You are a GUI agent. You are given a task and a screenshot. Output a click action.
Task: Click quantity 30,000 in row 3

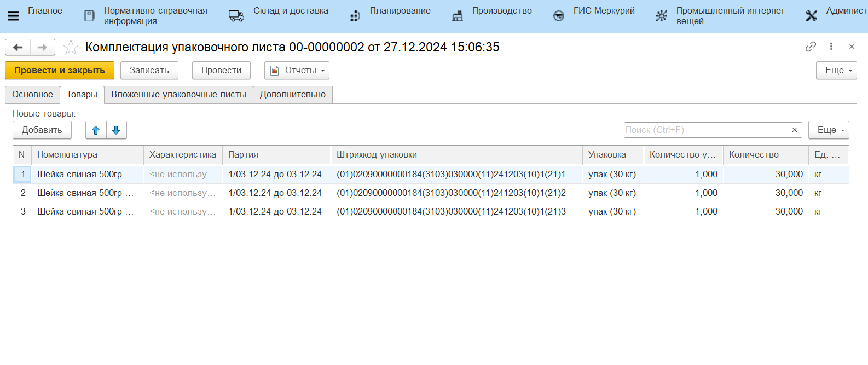click(x=766, y=212)
